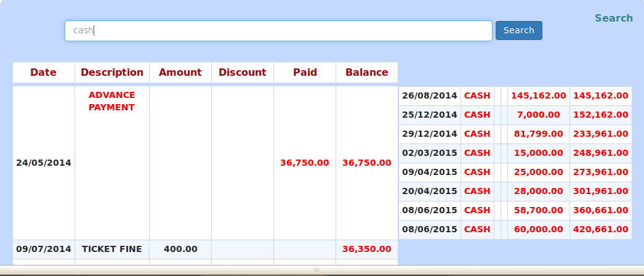This screenshot has height=276, width=644.
Task: Click the date 09/04/2015
Action: click(430, 172)
